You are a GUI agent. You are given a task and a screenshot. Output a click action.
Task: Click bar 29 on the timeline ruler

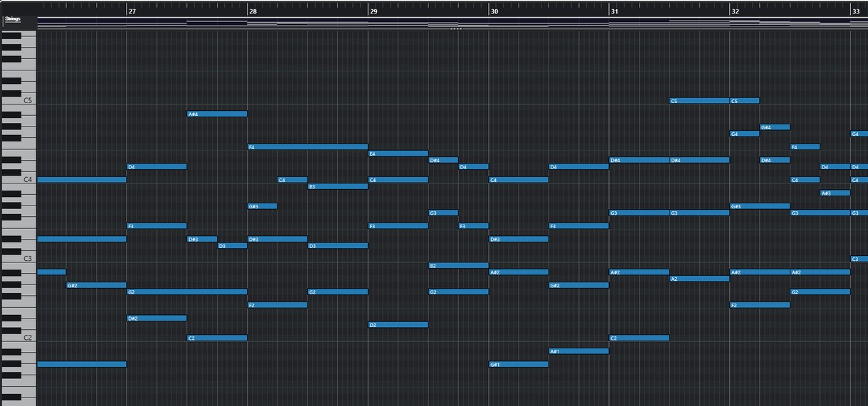374,11
